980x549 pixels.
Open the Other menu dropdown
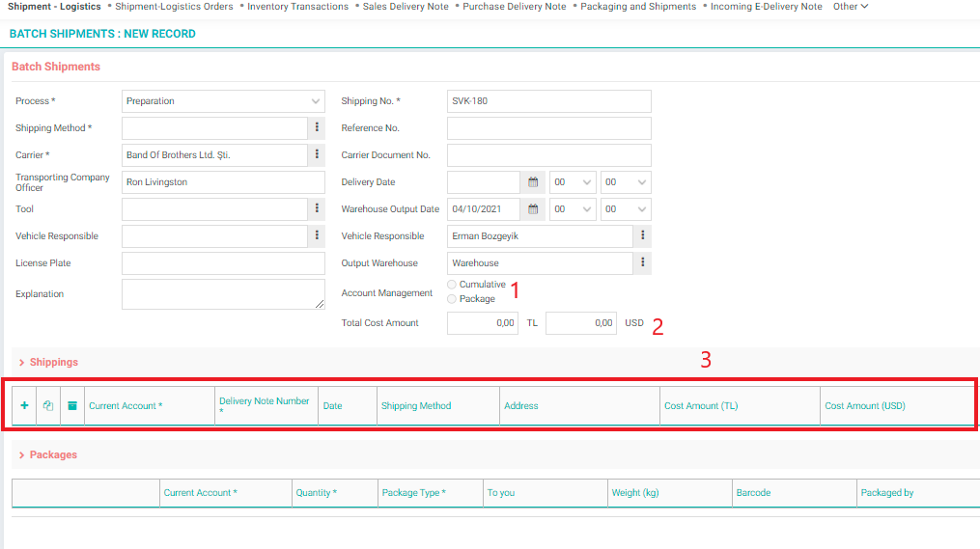pos(850,6)
